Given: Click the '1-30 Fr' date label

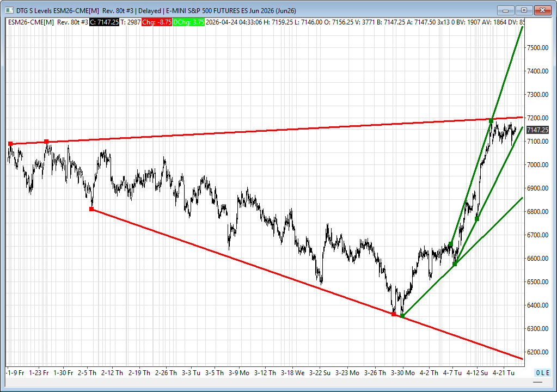Looking at the screenshot, I should click(x=63, y=373).
